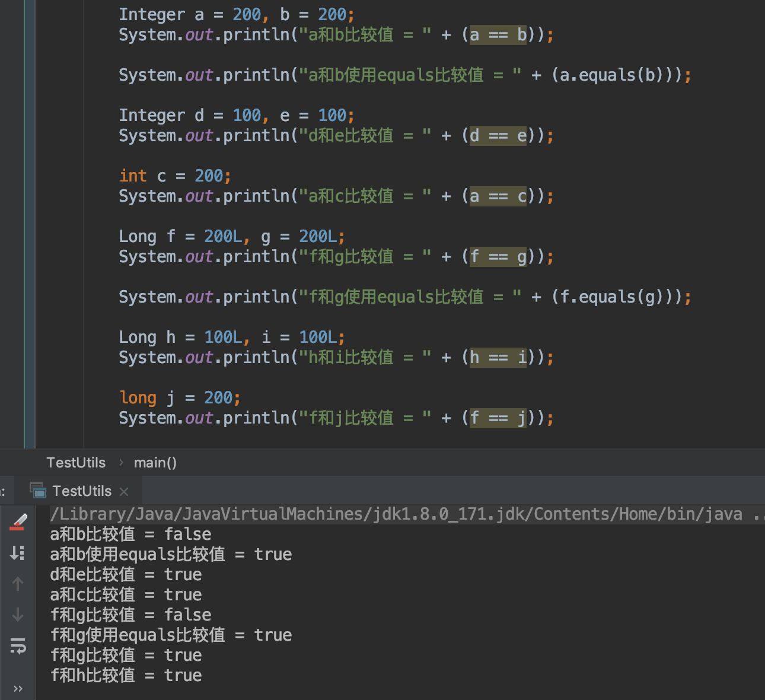Viewport: 765px width, 700px height.
Task: Click the highlighted 'd == e' expression
Action: (498, 135)
